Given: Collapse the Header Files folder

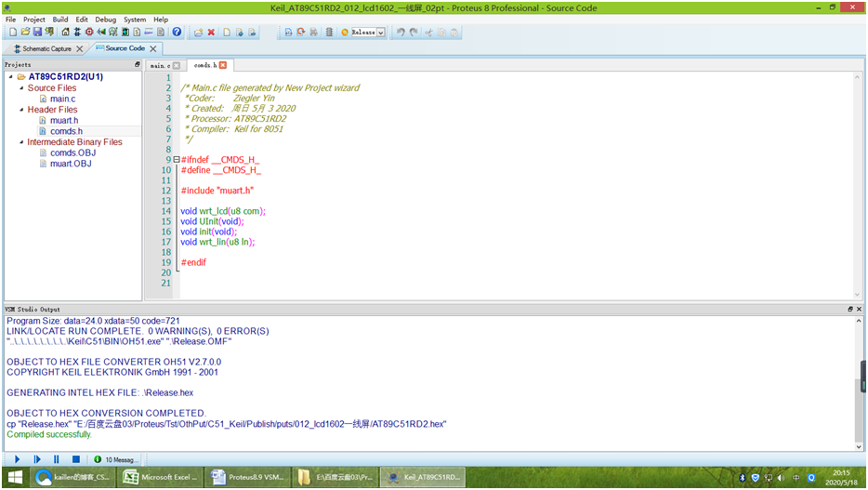Looking at the screenshot, I should 21,110.
